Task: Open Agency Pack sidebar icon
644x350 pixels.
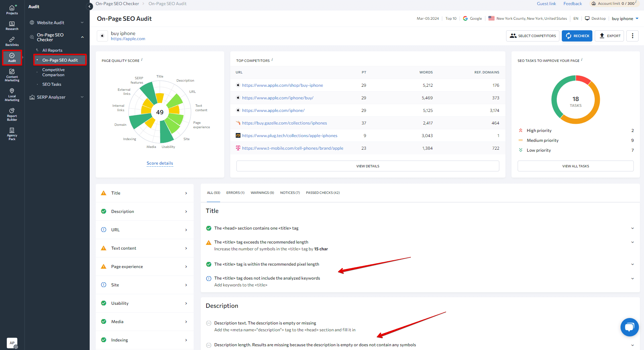Action: point(12,134)
